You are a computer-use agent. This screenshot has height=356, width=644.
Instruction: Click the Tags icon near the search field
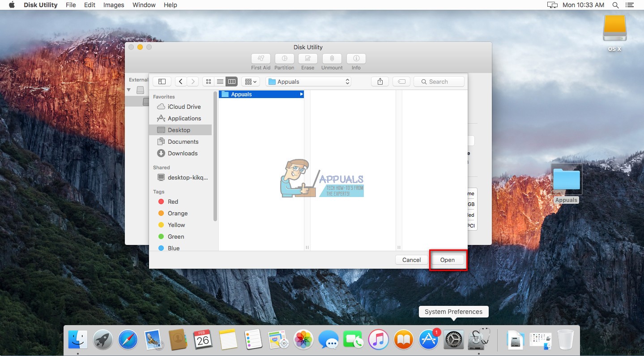coord(401,81)
